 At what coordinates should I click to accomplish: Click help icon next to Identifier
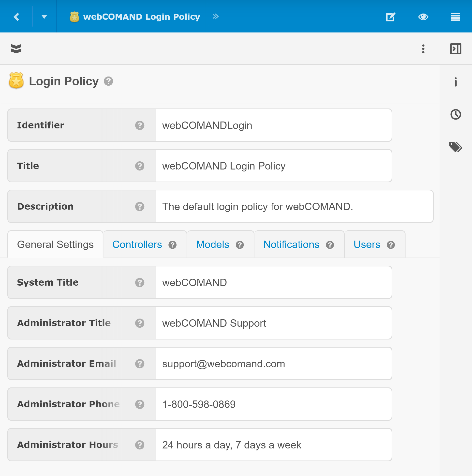[140, 125]
